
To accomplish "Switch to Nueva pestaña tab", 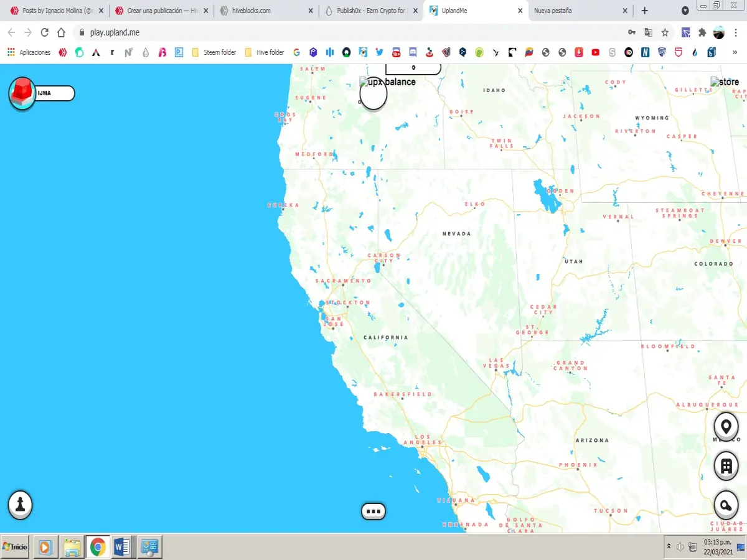I will (x=581, y=11).
